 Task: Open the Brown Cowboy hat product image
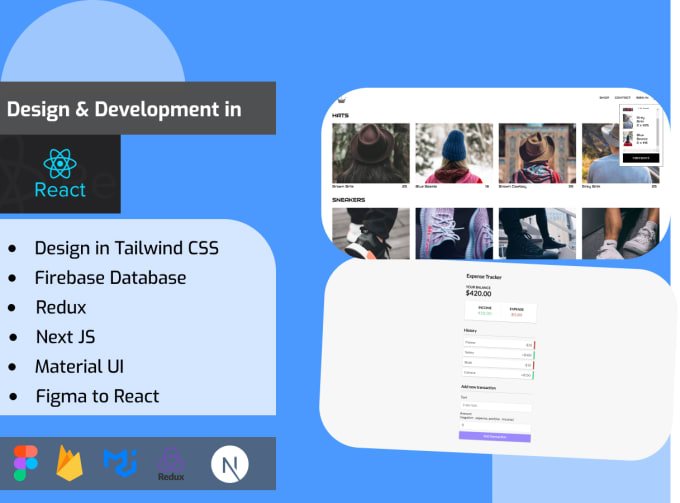point(537,153)
